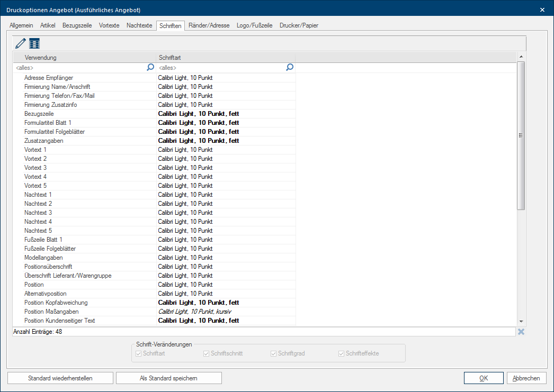Click the scrollbar down arrow
Image resolution: width=554 pixels, height=392 pixels.
point(521,322)
